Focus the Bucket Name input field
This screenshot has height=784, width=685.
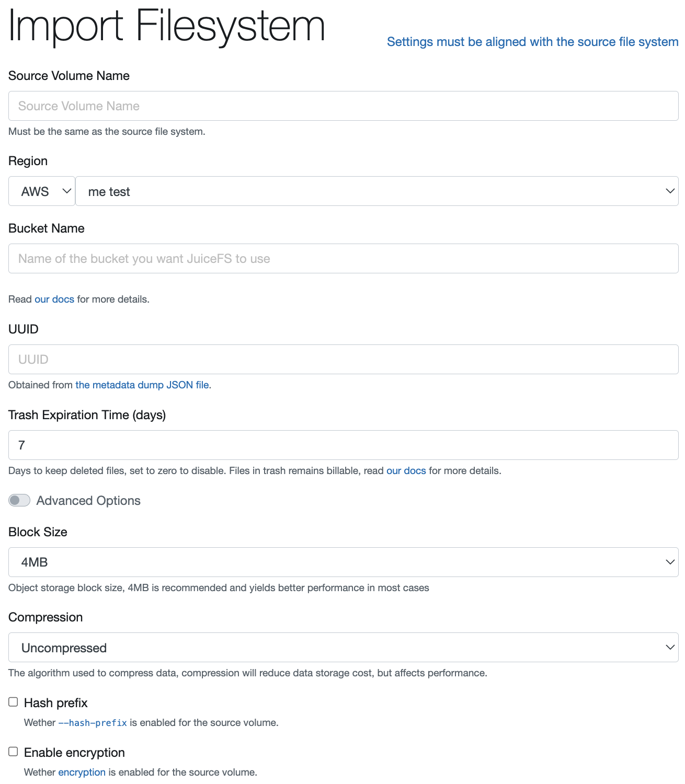[343, 259]
